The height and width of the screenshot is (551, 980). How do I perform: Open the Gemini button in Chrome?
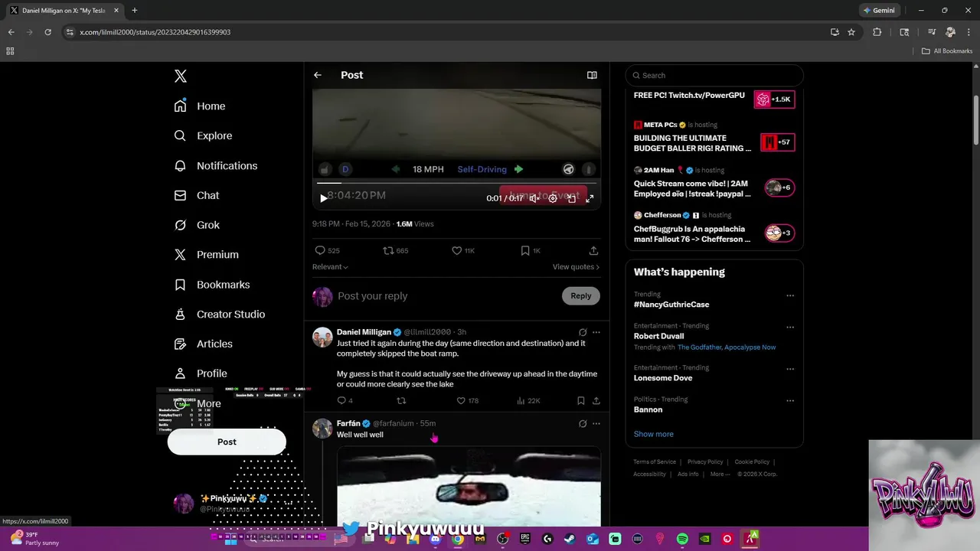point(881,11)
